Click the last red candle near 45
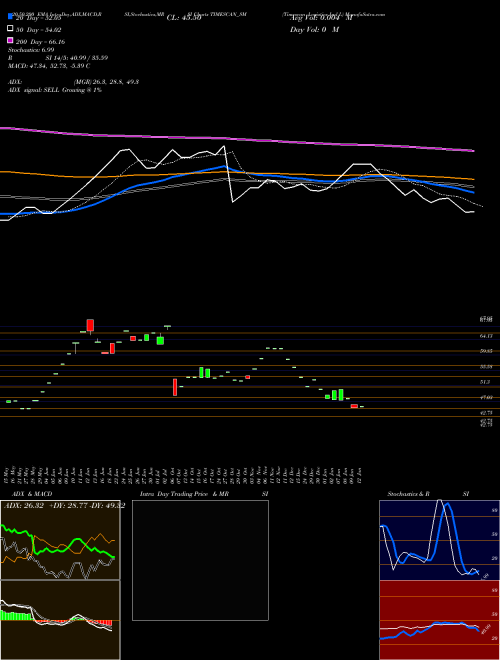Screen dimensions: 500x660 tap(354, 406)
